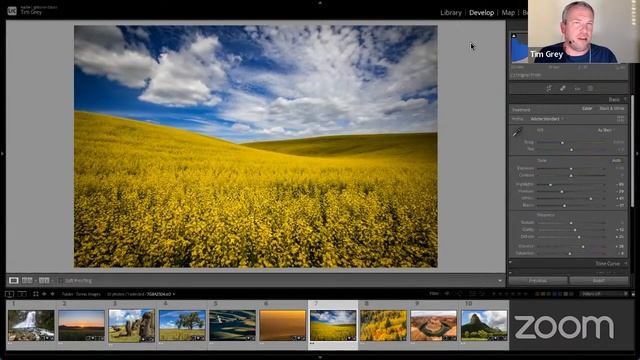Go back using the left arrow icon
The width and height of the screenshot is (640, 360).
click(x=44, y=294)
